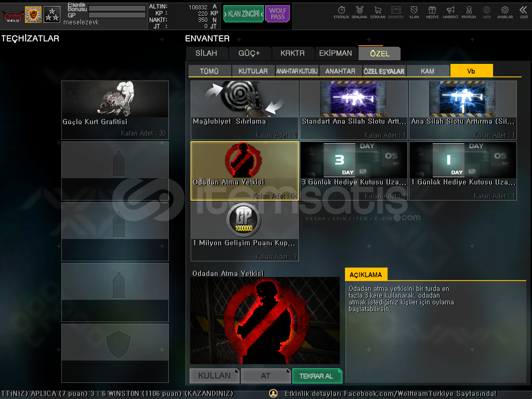Click the GP progress bar

(117, 15)
